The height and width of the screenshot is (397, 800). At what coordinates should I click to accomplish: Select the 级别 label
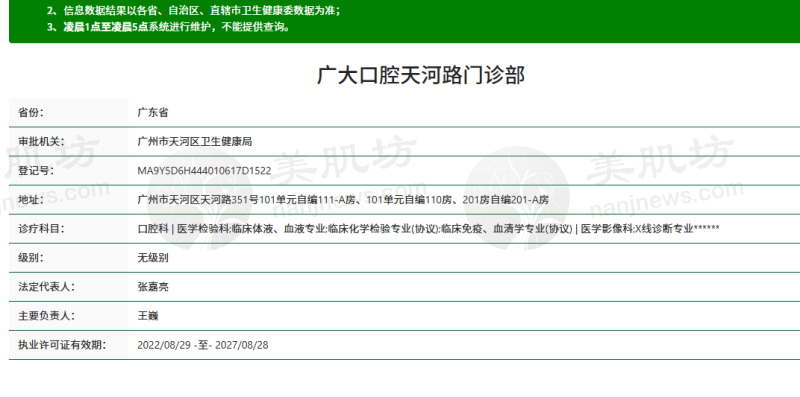(x=31, y=258)
